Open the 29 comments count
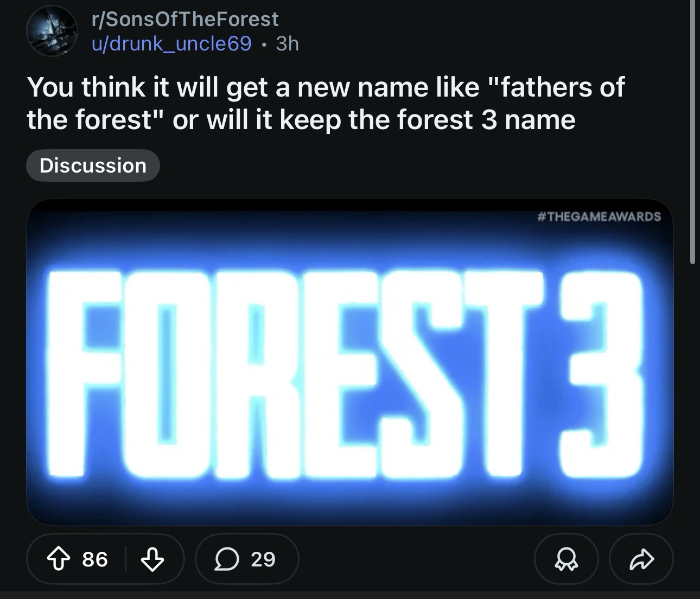This screenshot has width=700, height=599. click(x=263, y=559)
